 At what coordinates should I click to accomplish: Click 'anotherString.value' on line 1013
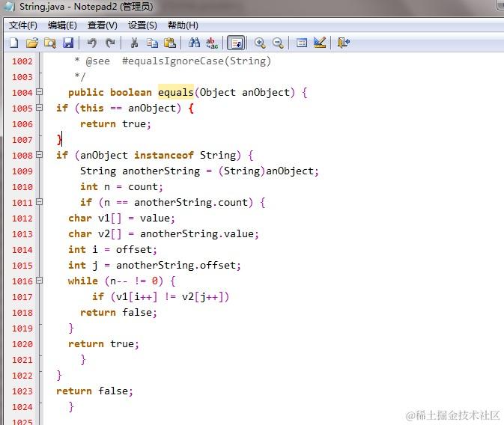point(197,234)
